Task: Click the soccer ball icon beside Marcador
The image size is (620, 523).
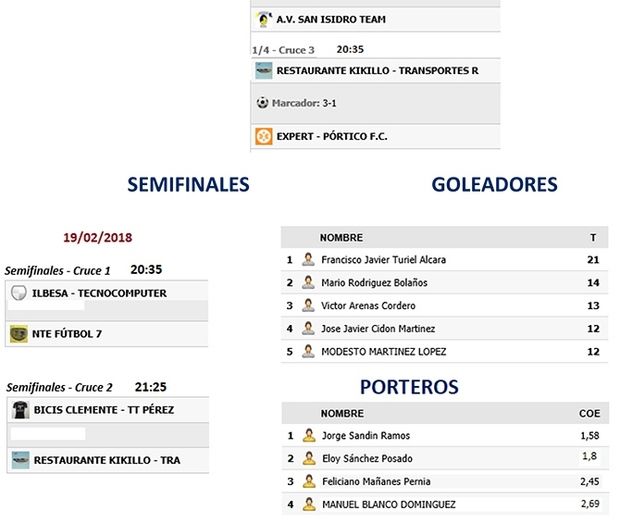Action: click(262, 102)
